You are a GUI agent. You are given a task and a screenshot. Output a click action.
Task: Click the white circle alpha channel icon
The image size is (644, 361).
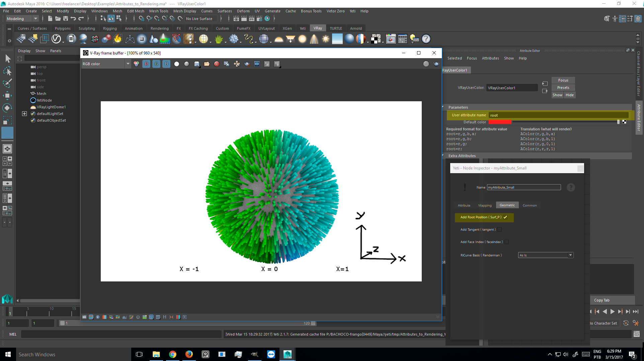tap(177, 64)
